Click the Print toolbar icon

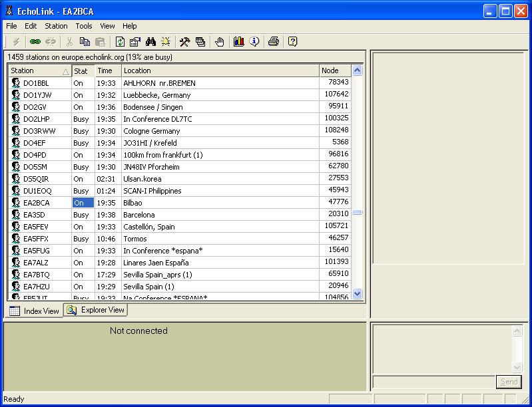point(273,42)
